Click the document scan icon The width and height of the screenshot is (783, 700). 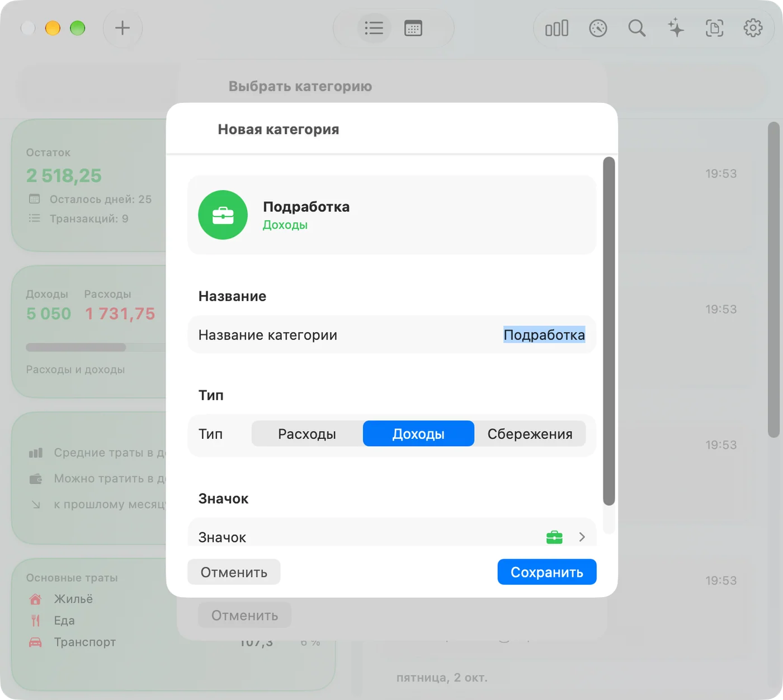tap(714, 28)
